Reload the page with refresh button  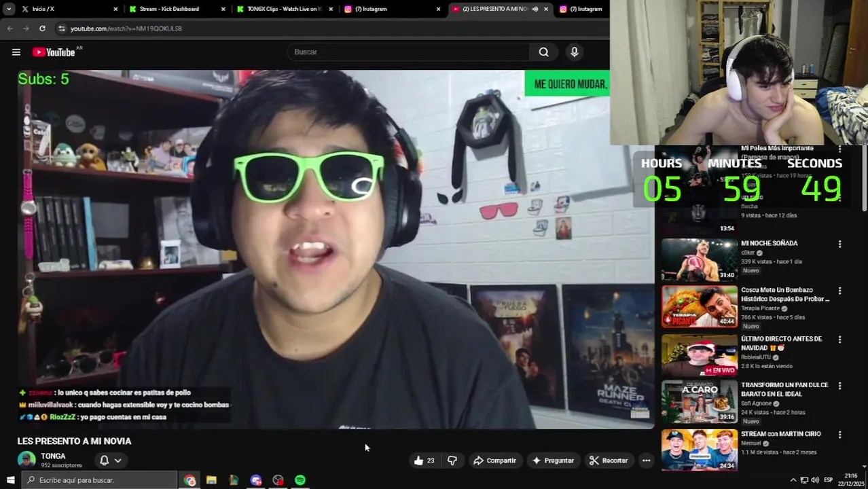click(42, 29)
